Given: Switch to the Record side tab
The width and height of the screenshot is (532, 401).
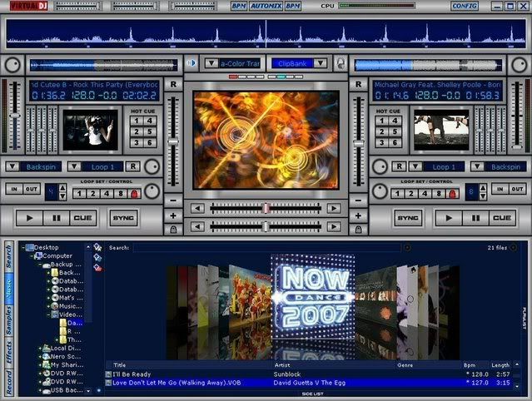Looking at the screenshot, I should pos(9,382).
